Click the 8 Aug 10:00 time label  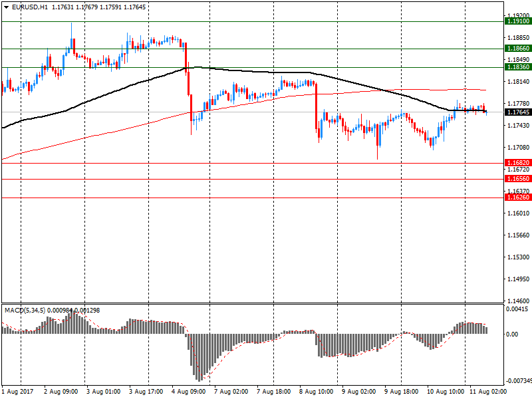click(x=317, y=392)
